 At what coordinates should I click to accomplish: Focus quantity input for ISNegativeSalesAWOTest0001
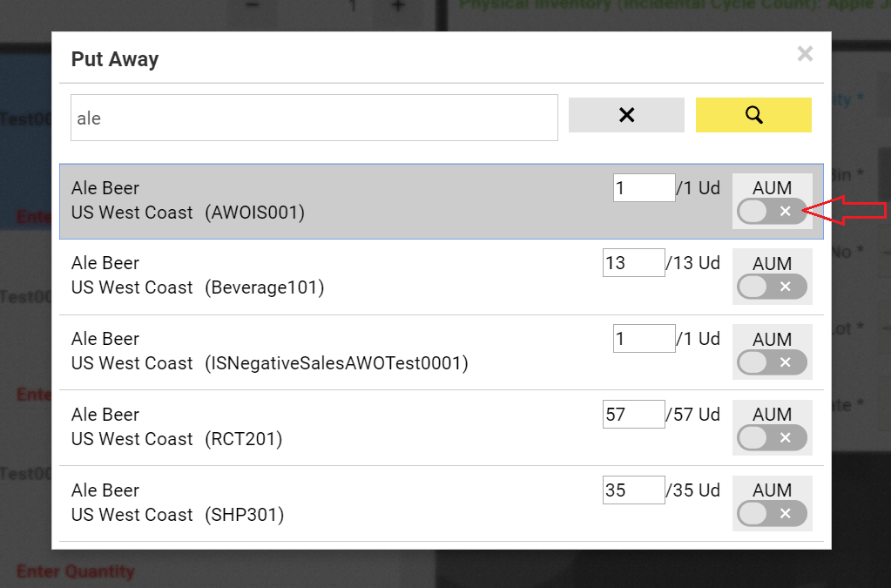pos(644,339)
